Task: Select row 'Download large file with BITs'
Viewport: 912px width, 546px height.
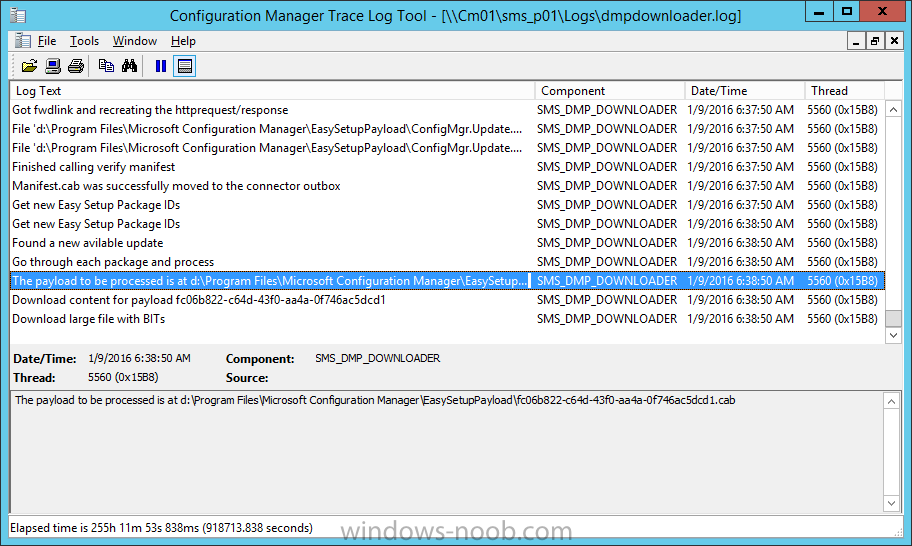Action: [447, 319]
